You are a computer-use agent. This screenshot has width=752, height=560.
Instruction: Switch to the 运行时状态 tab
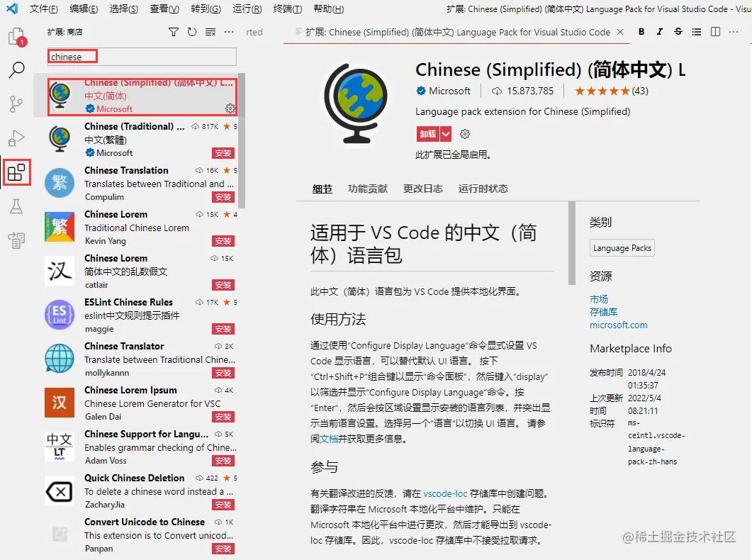[x=483, y=189]
